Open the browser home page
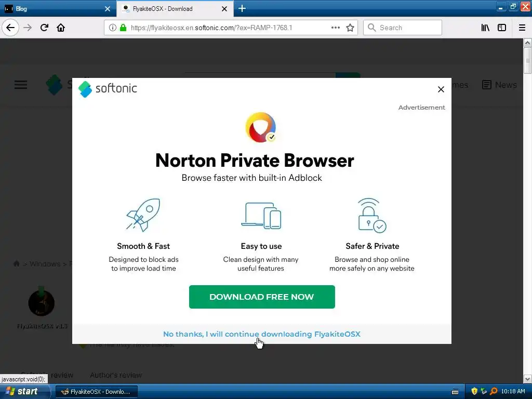 61,28
